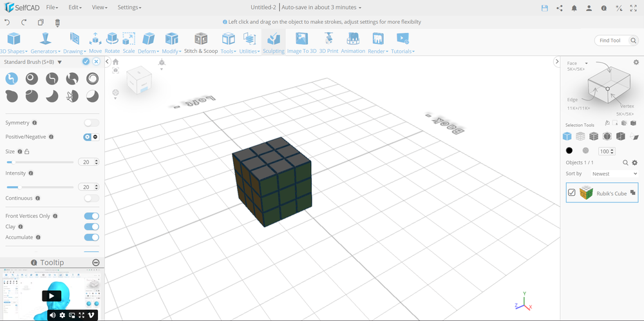Image resolution: width=644 pixels, height=321 pixels.
Task: Toggle the Continuous switch
Action: point(91,198)
